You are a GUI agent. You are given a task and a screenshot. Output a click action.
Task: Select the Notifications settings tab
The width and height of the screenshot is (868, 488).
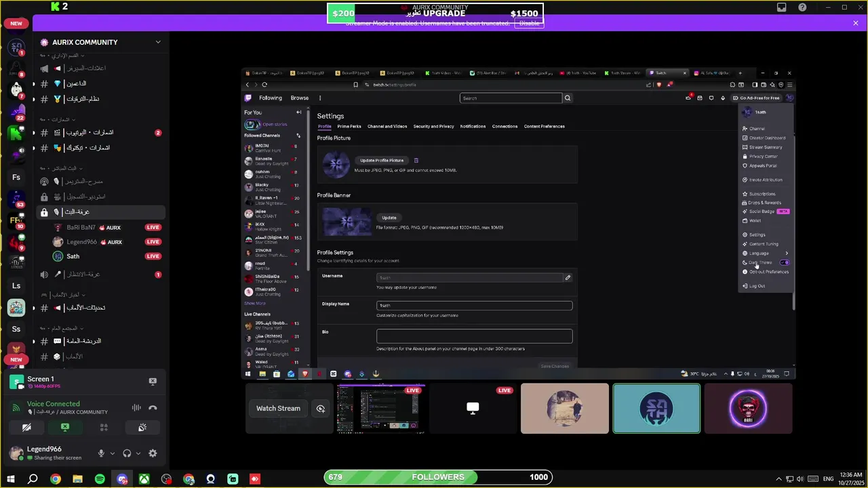[x=473, y=126]
